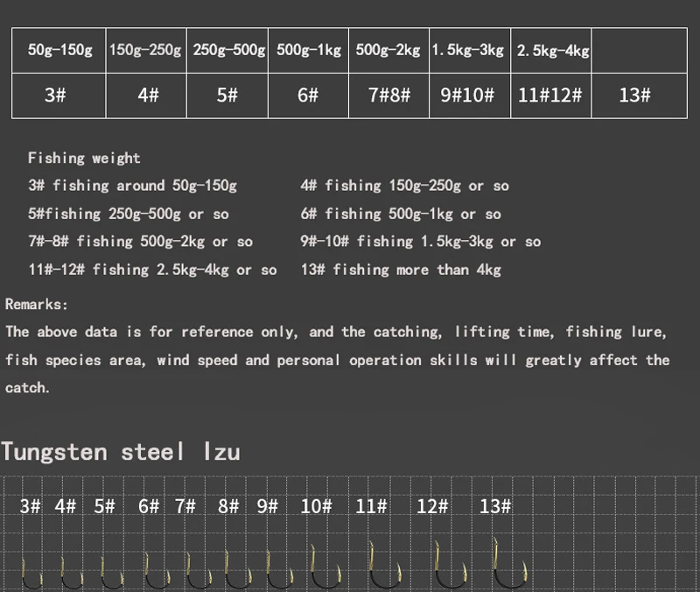Click the "50g-150g" cell in the table

coord(59,51)
